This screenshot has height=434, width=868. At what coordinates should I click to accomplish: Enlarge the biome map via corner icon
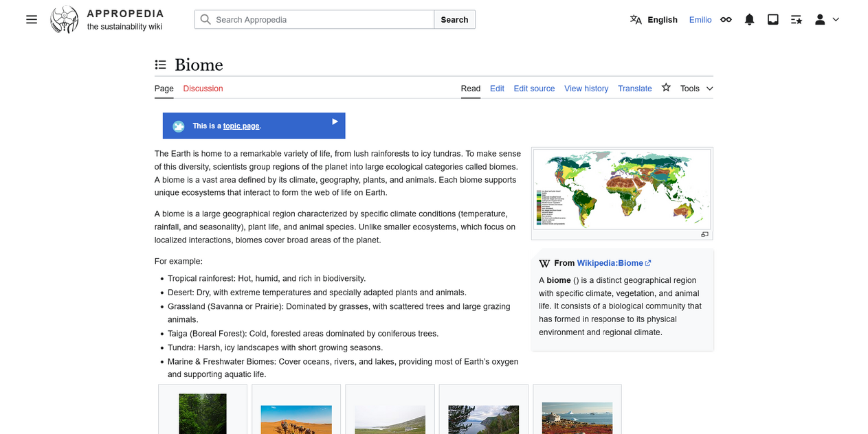coord(704,234)
